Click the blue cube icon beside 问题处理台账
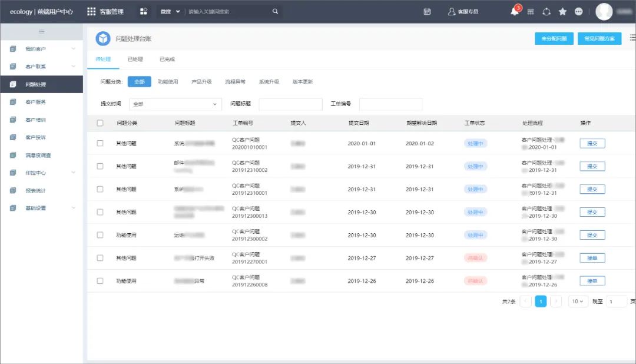This screenshot has width=636, height=364. click(x=103, y=38)
